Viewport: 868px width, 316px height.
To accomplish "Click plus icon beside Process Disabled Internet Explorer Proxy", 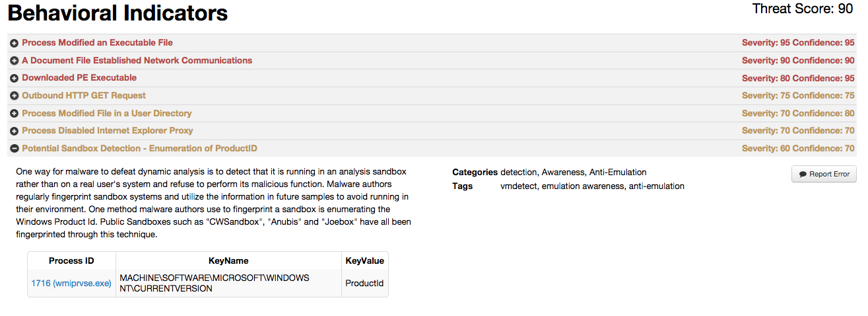I will pos(15,131).
